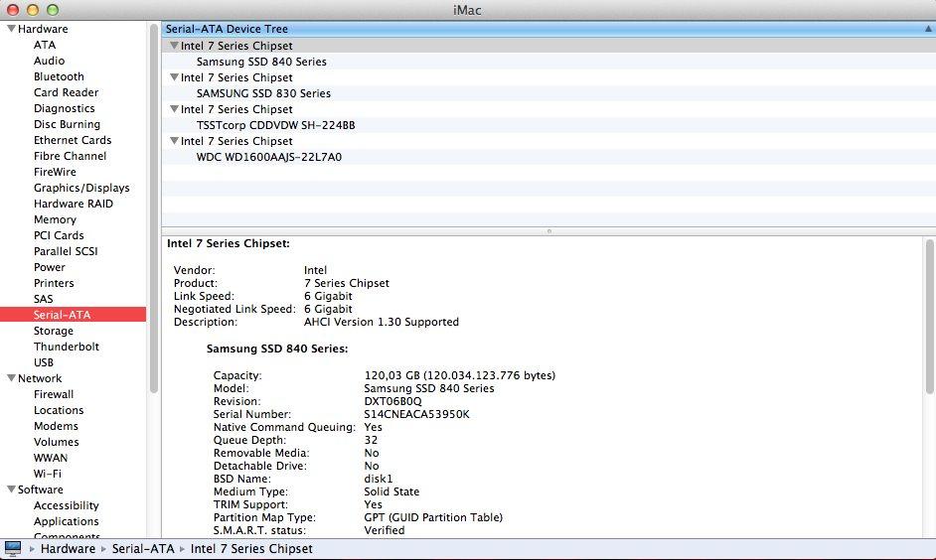Screen dimensions: 936x560
Task: Click AHCI Version 1.30 Supported text
Action: [x=382, y=322]
